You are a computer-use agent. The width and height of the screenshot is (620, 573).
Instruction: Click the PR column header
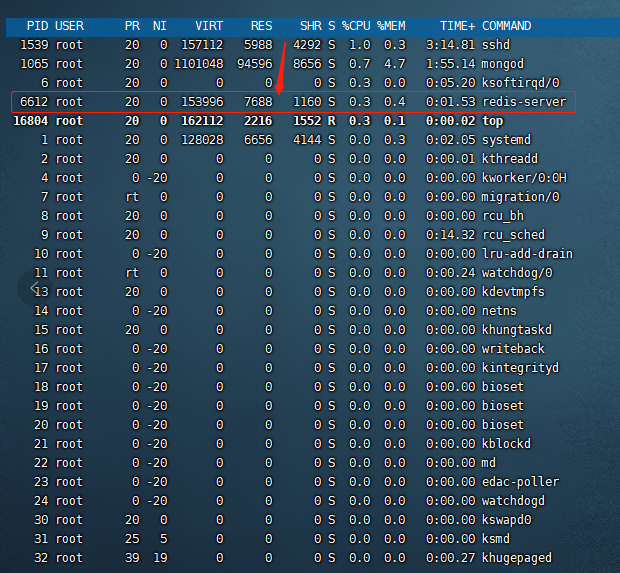tap(132, 26)
